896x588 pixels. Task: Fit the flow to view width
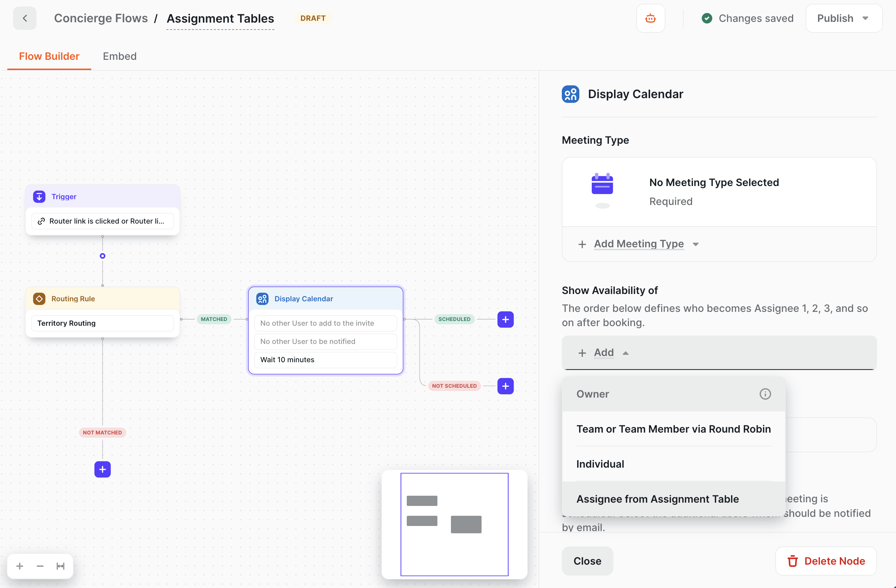pos(61,566)
